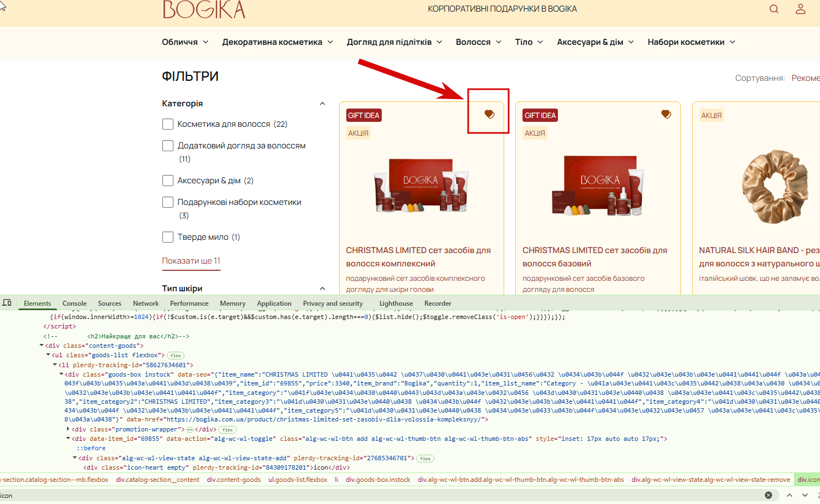This screenshot has height=504, width=820.
Task: Switch to the Console tab
Action: tap(75, 304)
